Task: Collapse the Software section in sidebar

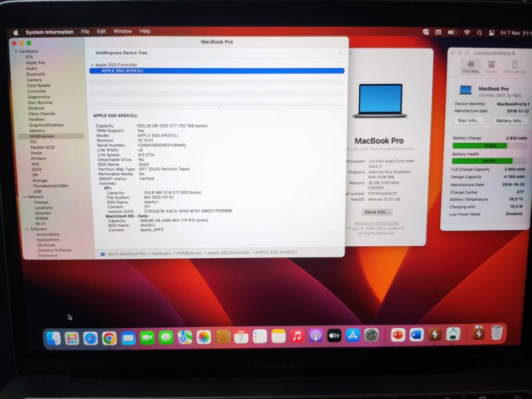Action: click(x=27, y=229)
